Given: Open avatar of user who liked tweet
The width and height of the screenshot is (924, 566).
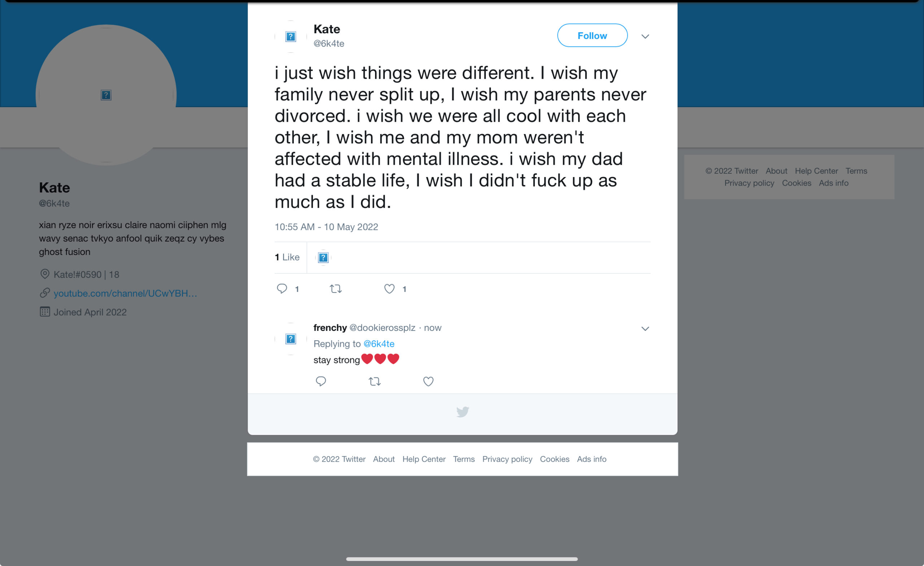Looking at the screenshot, I should (323, 258).
